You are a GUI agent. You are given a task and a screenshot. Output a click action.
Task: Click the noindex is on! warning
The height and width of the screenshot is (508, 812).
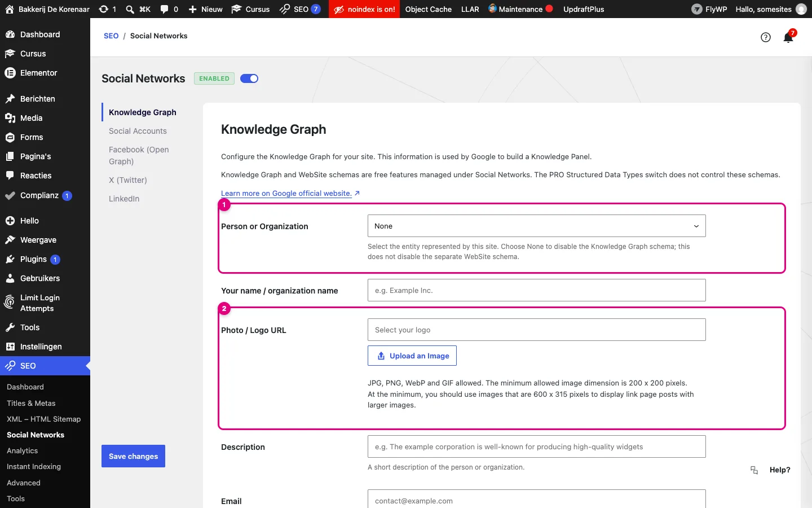(x=364, y=9)
